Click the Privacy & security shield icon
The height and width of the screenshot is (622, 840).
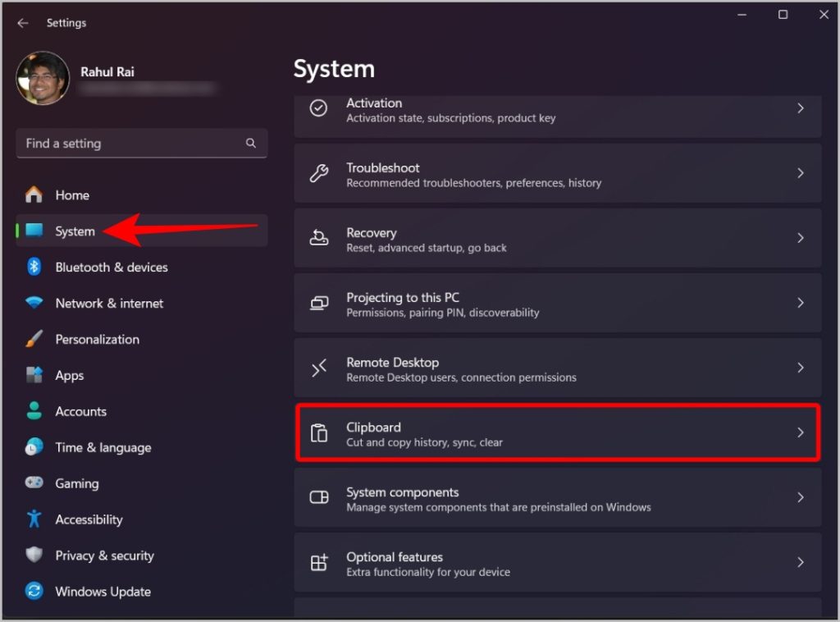34,555
